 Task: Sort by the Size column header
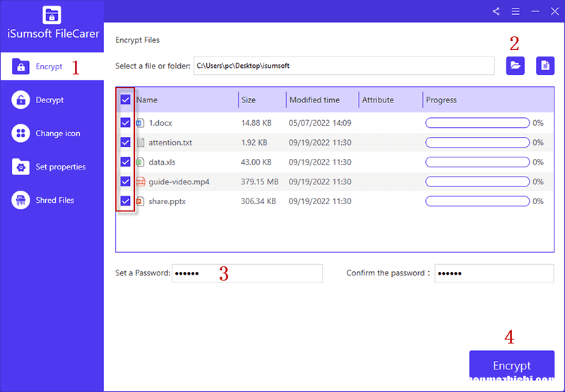tap(249, 100)
